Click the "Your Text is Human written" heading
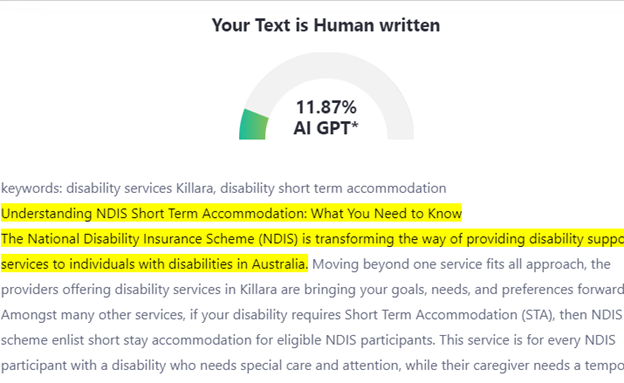Screen dimensions: 624x383 326,25
